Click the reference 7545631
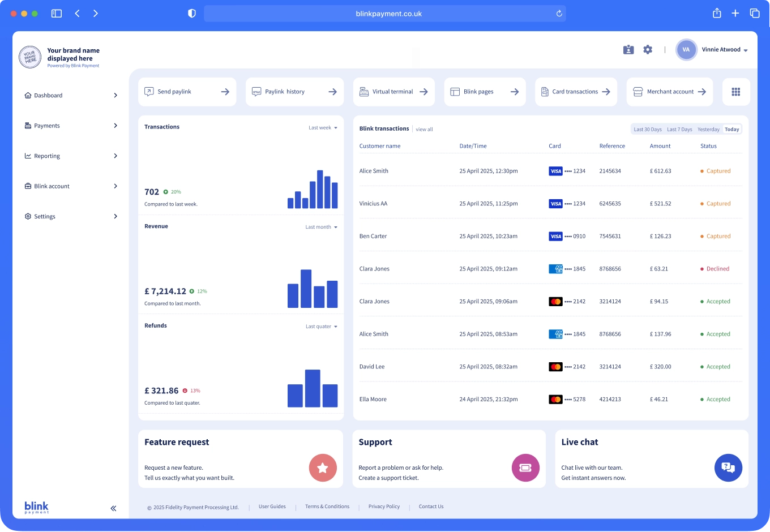The height and width of the screenshot is (532, 770). coord(610,237)
